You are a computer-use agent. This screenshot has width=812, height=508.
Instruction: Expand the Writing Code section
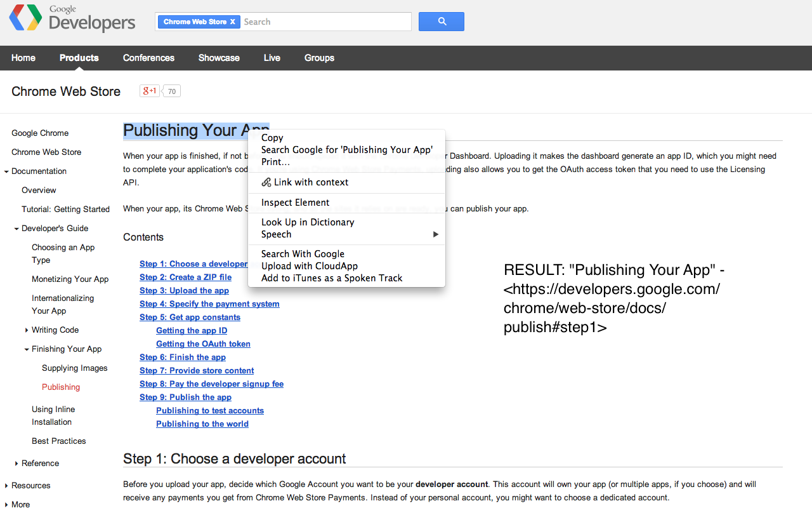(27, 330)
